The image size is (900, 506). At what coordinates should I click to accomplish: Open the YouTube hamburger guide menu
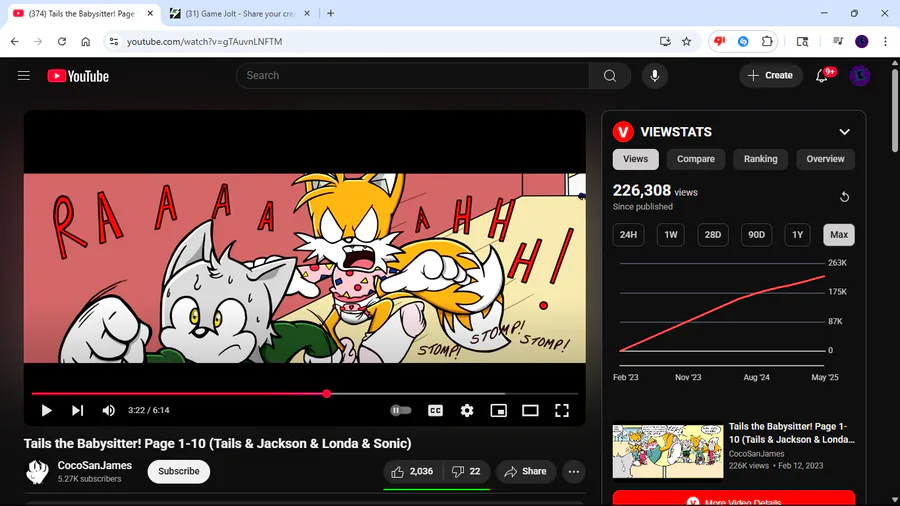24,76
